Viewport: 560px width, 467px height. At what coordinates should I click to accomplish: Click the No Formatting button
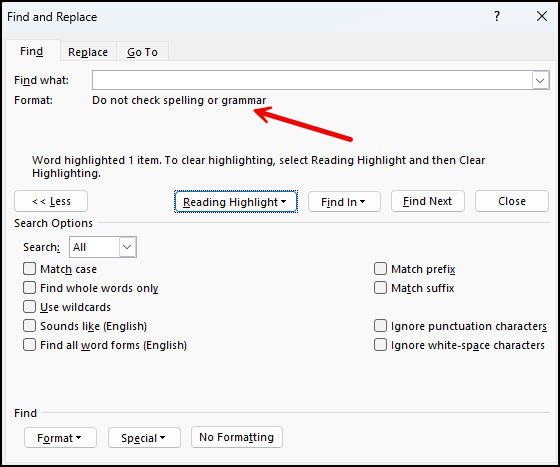point(237,437)
